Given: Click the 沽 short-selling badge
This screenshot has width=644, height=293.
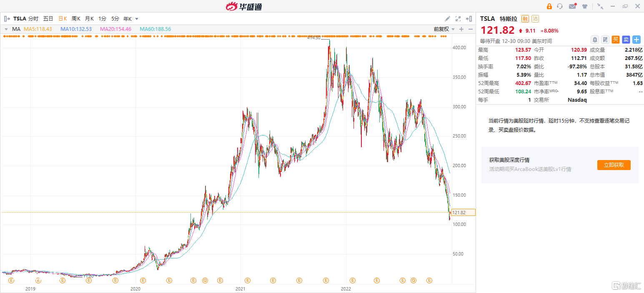Looking at the screenshot, I should [x=535, y=19].
